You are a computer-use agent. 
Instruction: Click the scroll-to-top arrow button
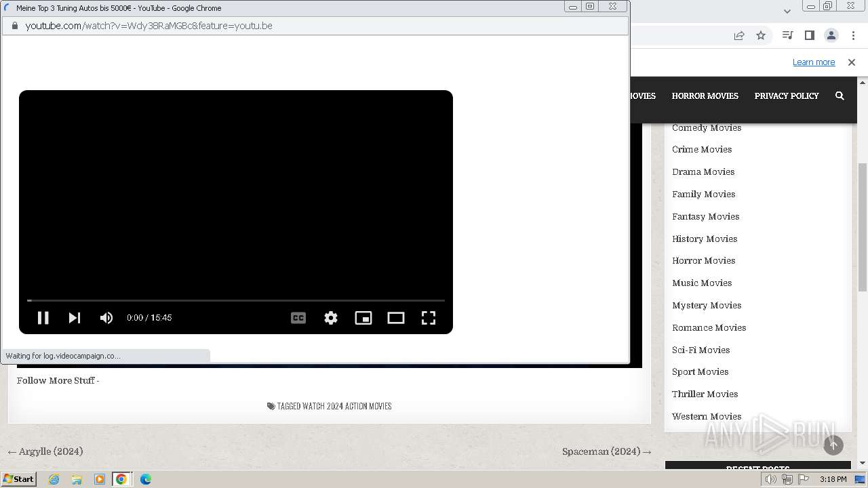pyautogui.click(x=833, y=445)
